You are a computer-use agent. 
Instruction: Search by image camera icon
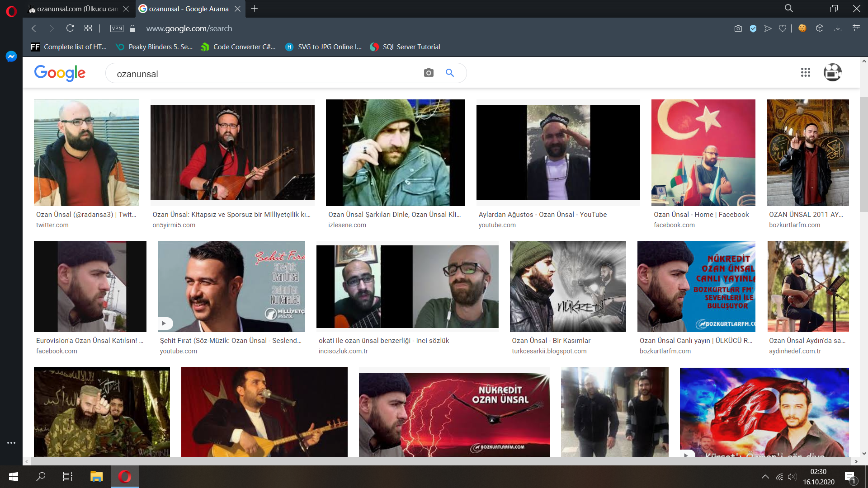coord(429,73)
